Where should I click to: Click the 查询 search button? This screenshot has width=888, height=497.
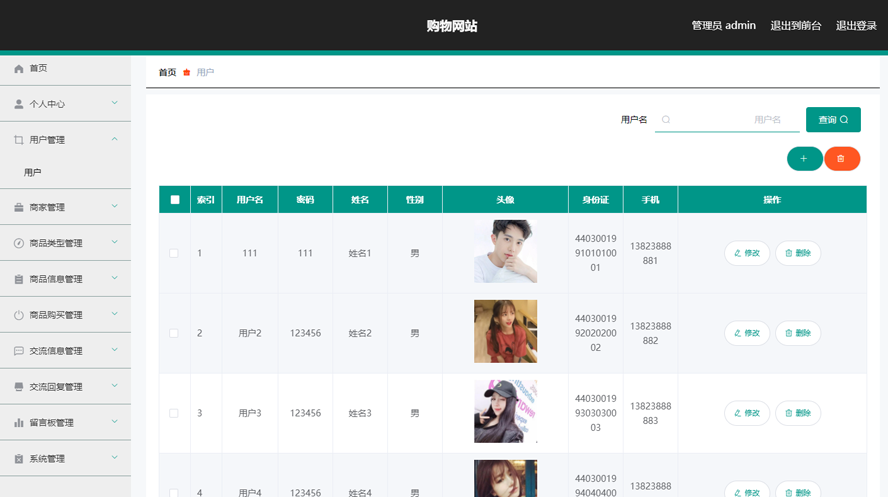point(833,119)
